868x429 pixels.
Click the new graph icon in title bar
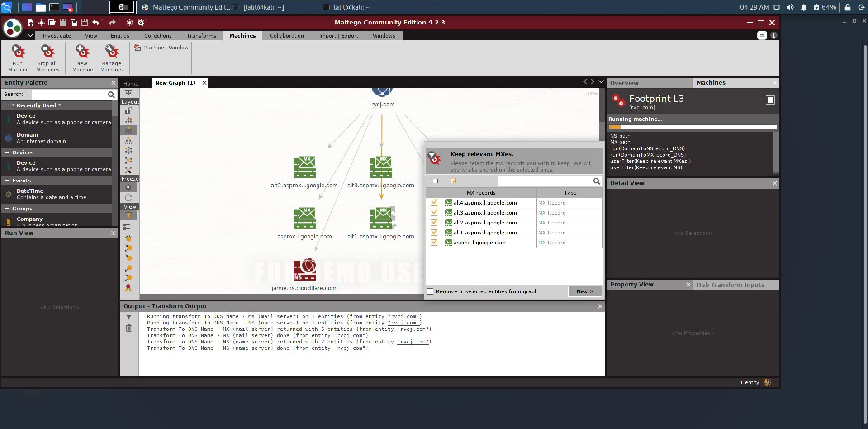coord(30,23)
